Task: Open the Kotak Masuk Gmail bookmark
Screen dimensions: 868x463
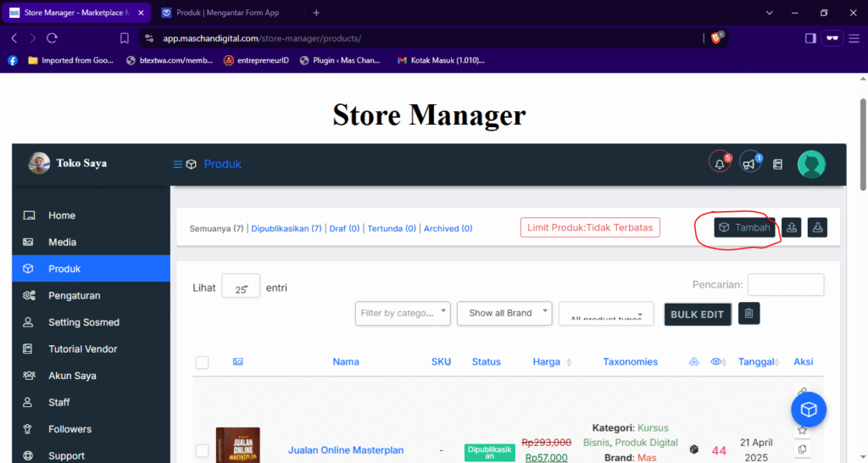Action: (441, 60)
